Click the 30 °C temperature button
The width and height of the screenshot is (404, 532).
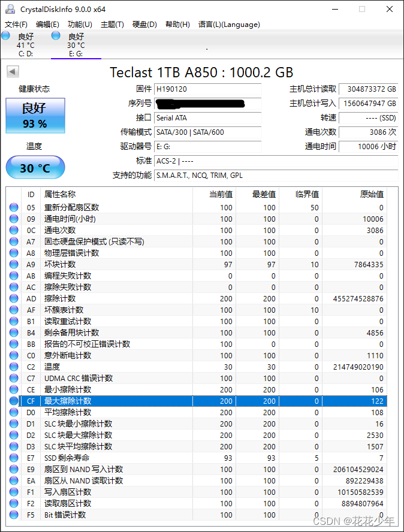35,167
